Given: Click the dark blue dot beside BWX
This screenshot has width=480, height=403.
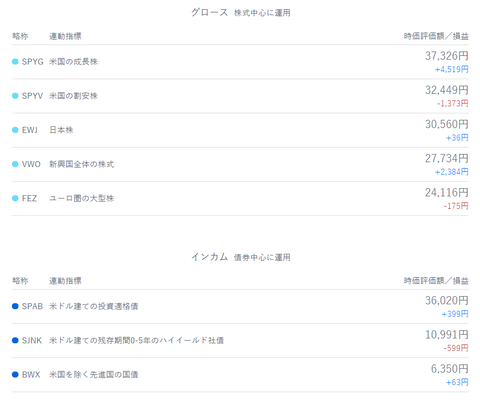Looking at the screenshot, I should tap(15, 375).
